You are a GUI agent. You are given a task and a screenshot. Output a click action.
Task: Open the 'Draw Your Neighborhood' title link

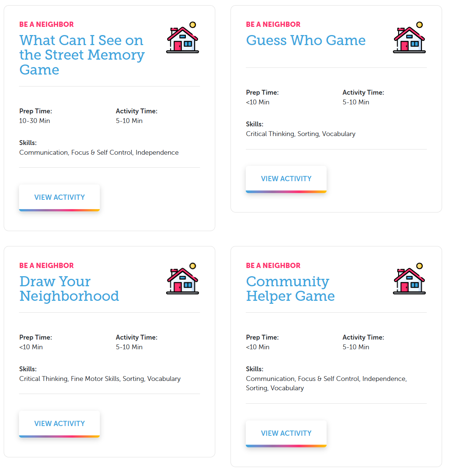[x=69, y=289]
